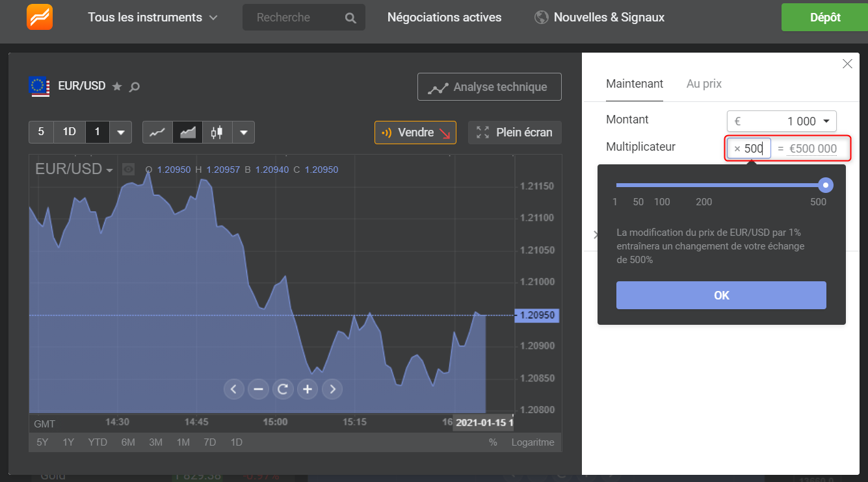
Task: Switch to the Au prix tab
Action: click(x=704, y=83)
